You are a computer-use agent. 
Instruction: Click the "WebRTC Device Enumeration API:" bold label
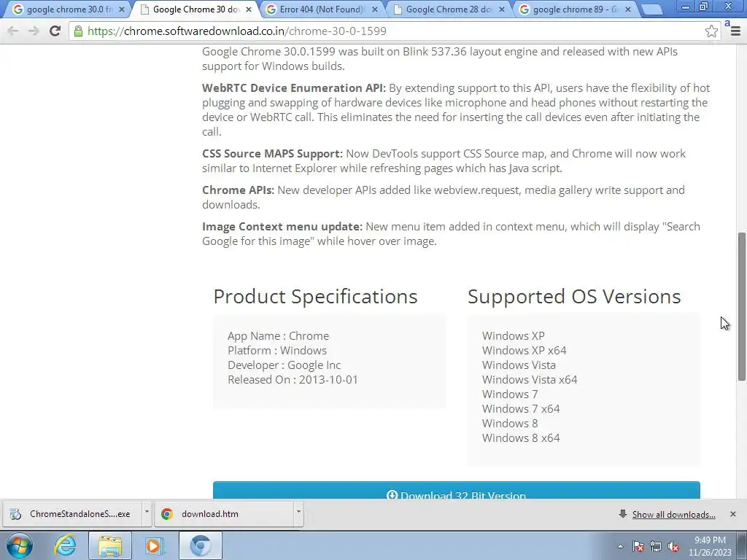[x=294, y=88]
